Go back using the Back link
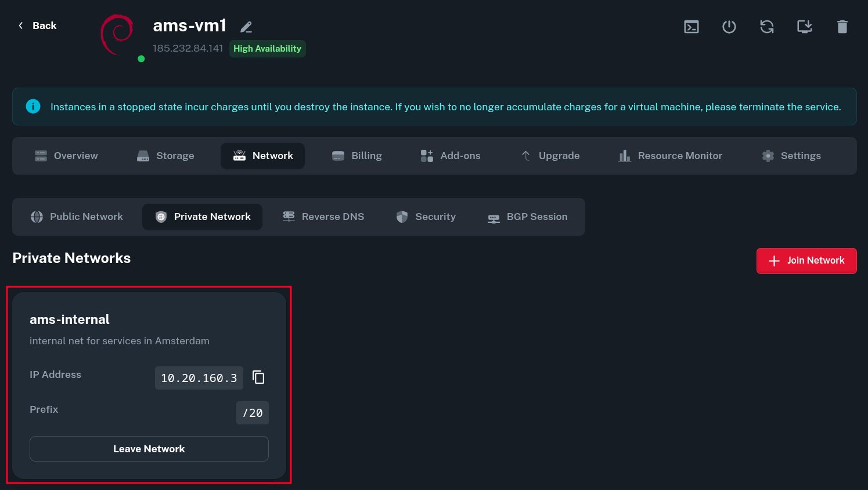868x490 pixels. [37, 26]
